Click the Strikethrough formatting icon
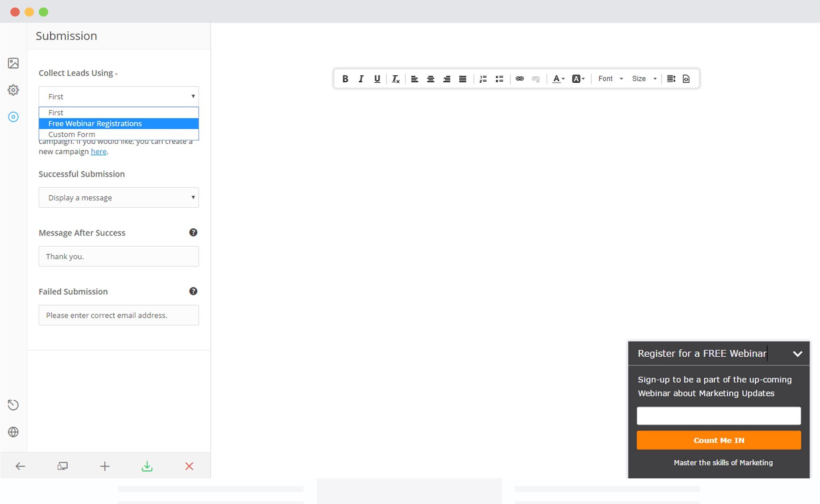 (395, 78)
